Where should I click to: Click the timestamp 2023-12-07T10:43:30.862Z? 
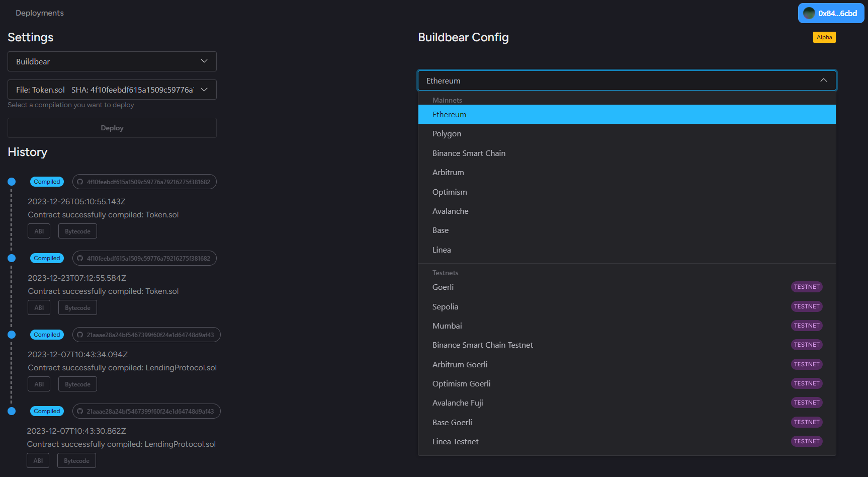click(76, 431)
